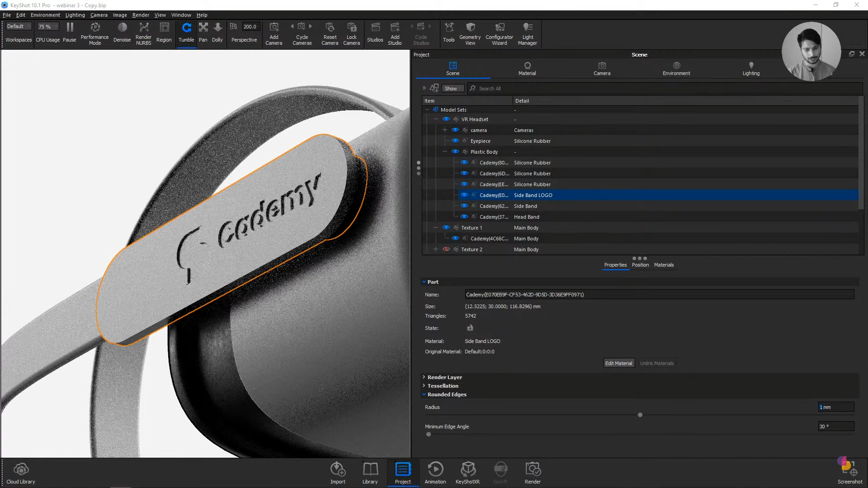Open the Render menu
Screen dimensions: 868x488
pos(141,15)
